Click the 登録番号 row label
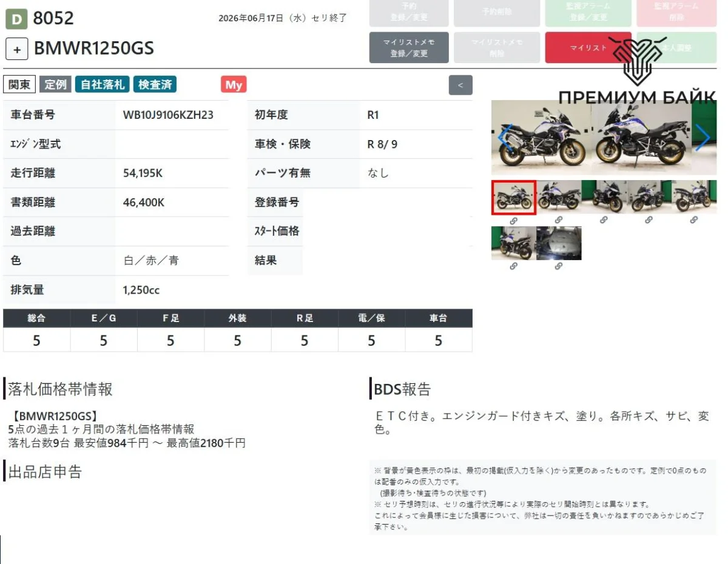 click(277, 203)
